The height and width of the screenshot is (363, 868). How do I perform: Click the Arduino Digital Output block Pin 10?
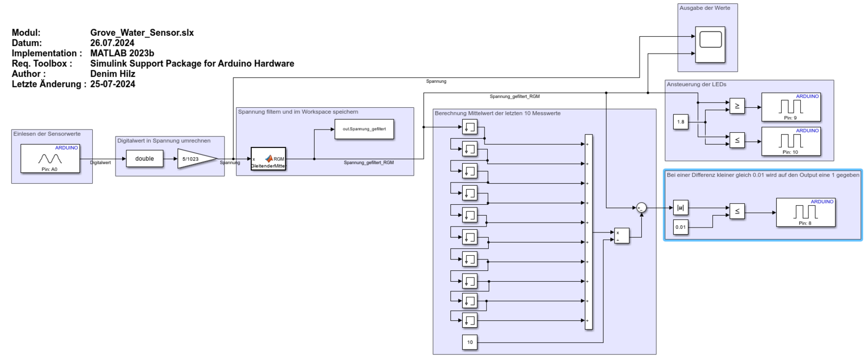tap(790, 141)
